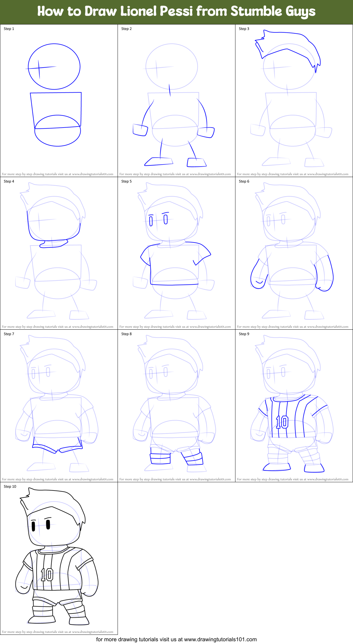Click the website credit line under Step 1
Image resolution: width=353 pixels, height=644 pixels.
(57, 174)
